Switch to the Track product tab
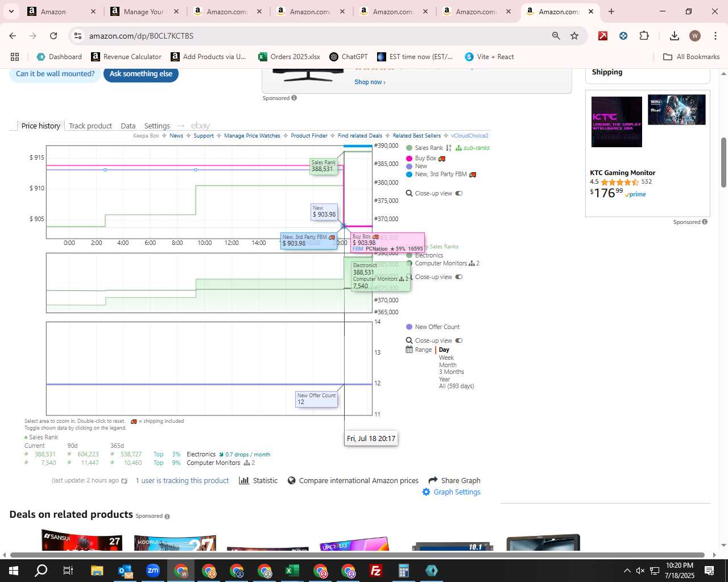728x582 pixels. (90, 126)
